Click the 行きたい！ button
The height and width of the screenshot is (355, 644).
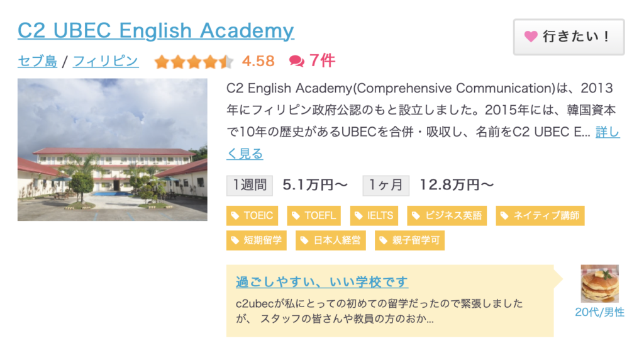tap(569, 37)
